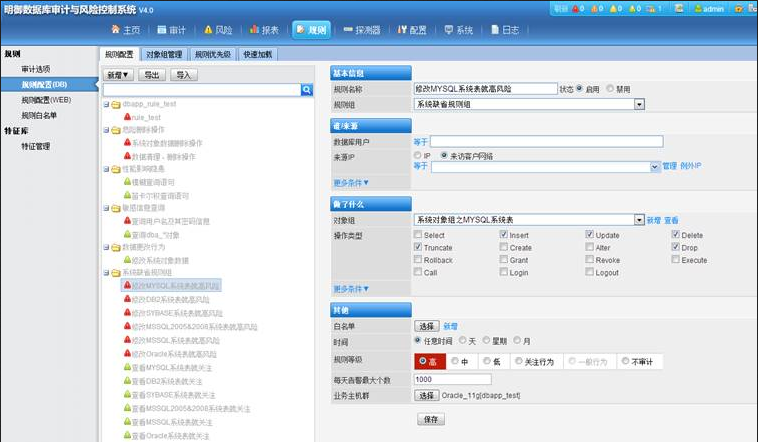Screen dimensions: 758x442
Task: Expand 更多条件 under 做了什么 section
Action: (351, 289)
